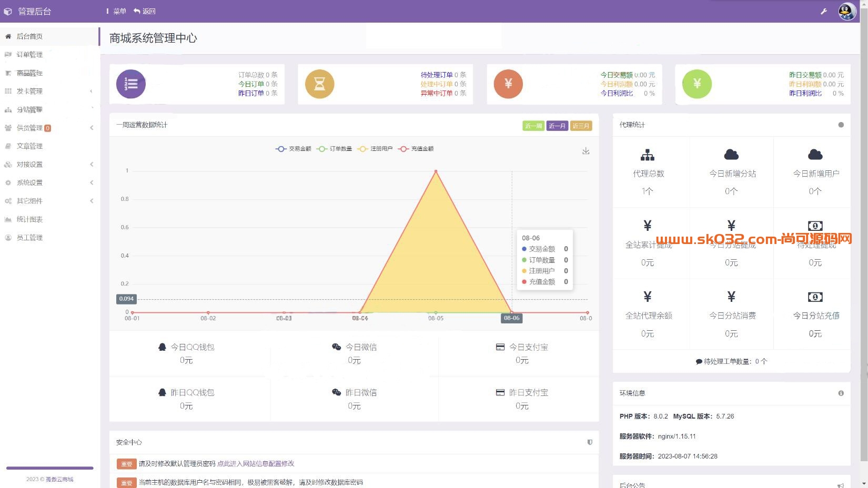Expand the 分站管理 sidebar submenu
This screenshot has width=868, height=488.
pyautogui.click(x=50, y=109)
